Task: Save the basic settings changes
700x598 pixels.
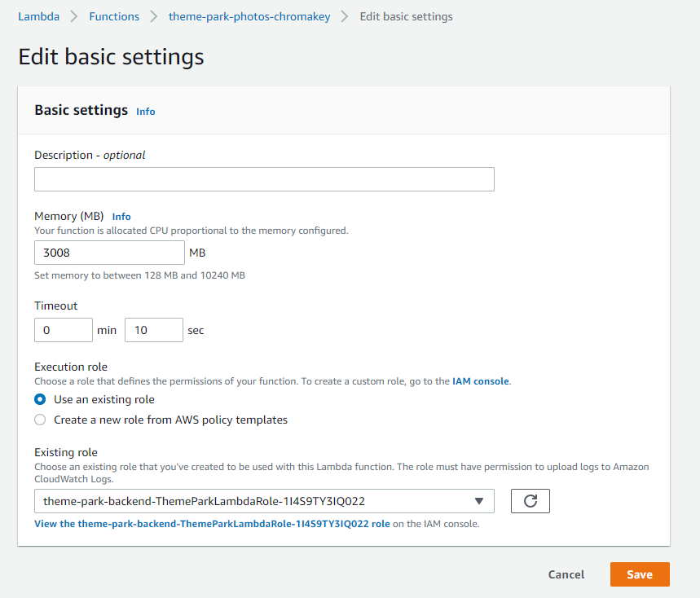Action: (x=639, y=574)
